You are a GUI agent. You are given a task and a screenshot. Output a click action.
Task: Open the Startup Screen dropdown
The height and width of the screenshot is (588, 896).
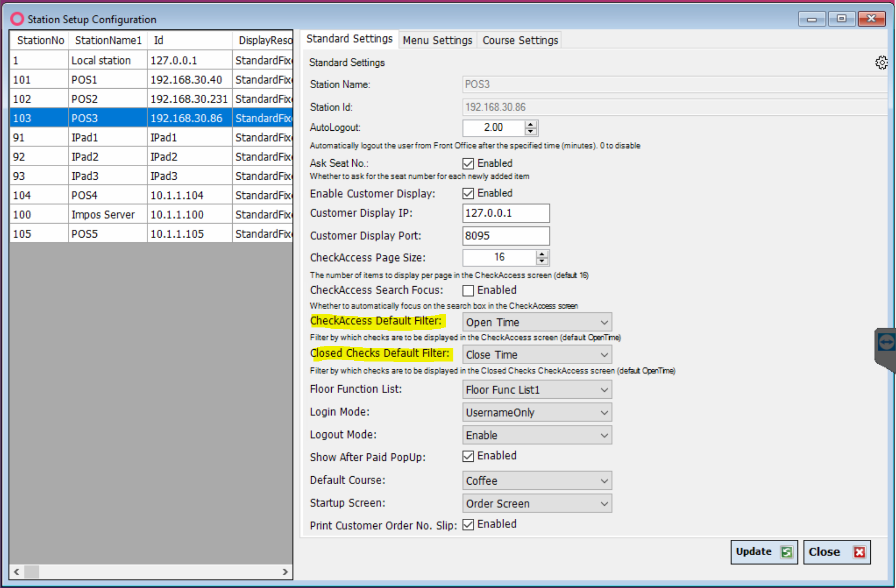pos(537,504)
